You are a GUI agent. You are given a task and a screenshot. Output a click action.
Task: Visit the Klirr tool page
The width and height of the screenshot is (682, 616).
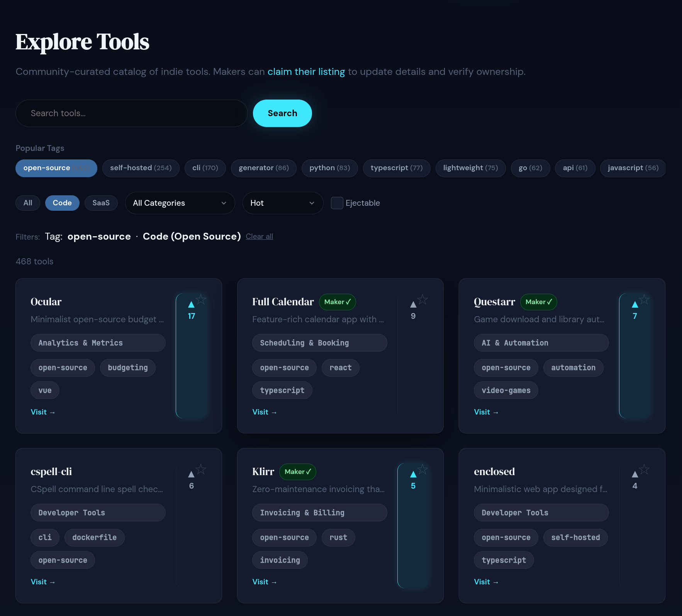265,582
